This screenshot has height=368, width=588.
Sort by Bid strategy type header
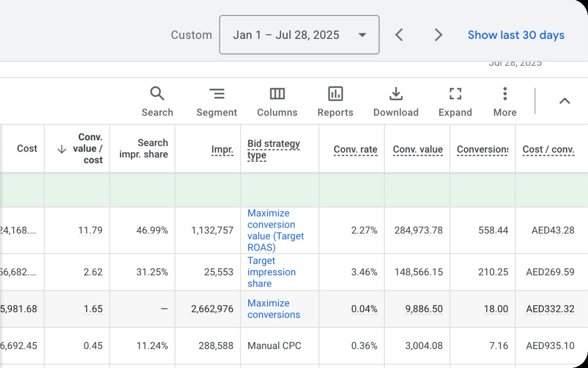(x=273, y=150)
